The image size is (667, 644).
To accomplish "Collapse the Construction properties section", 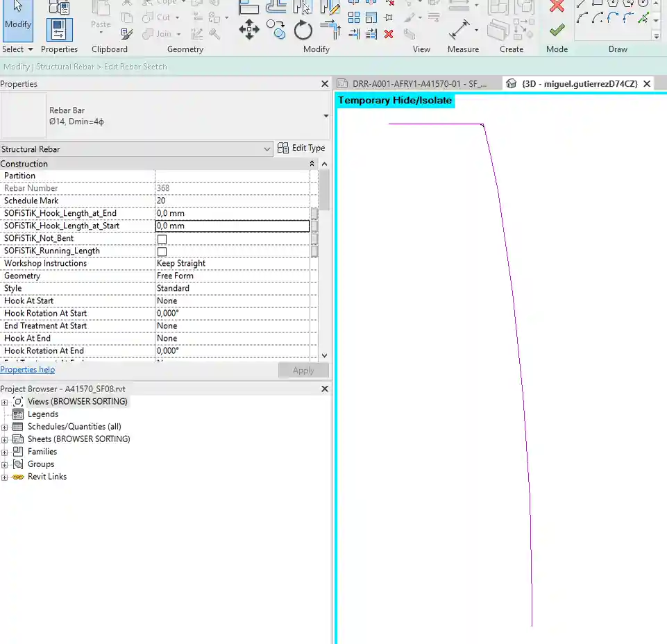I will click(x=312, y=164).
